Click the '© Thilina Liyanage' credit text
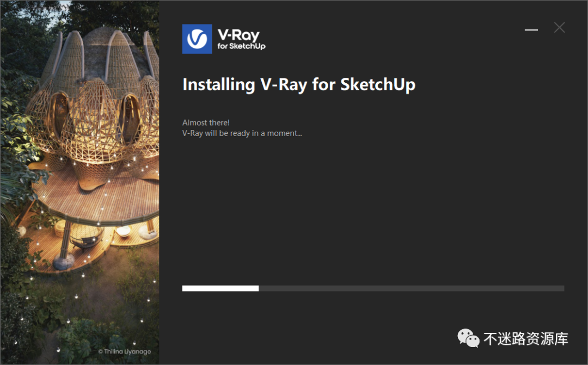588x365 pixels. 125,351
